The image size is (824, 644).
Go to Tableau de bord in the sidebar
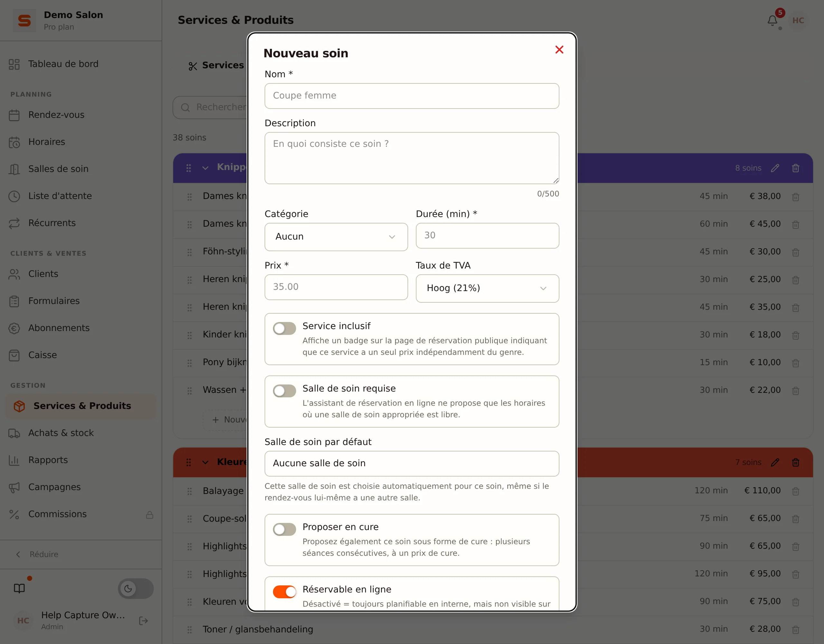click(x=81, y=64)
